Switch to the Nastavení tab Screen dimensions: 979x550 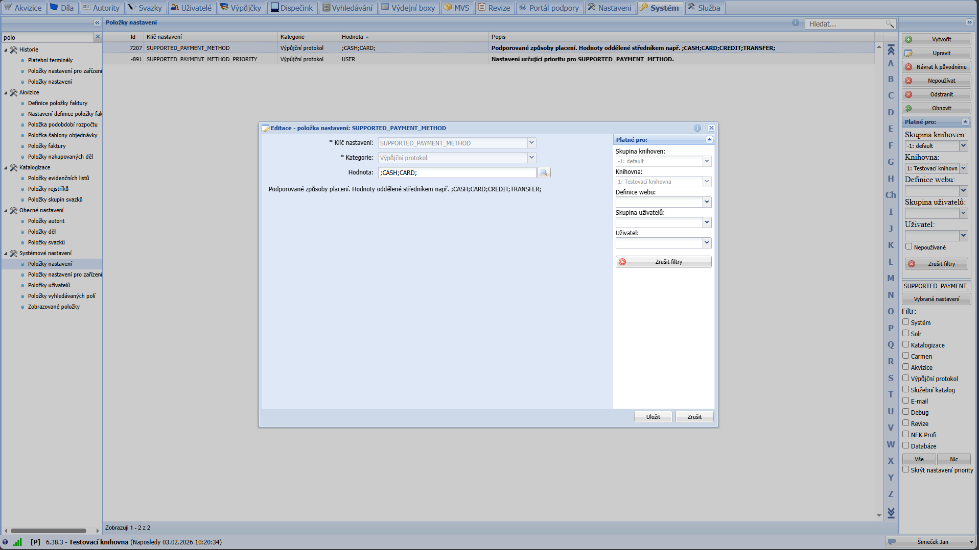[x=609, y=7]
